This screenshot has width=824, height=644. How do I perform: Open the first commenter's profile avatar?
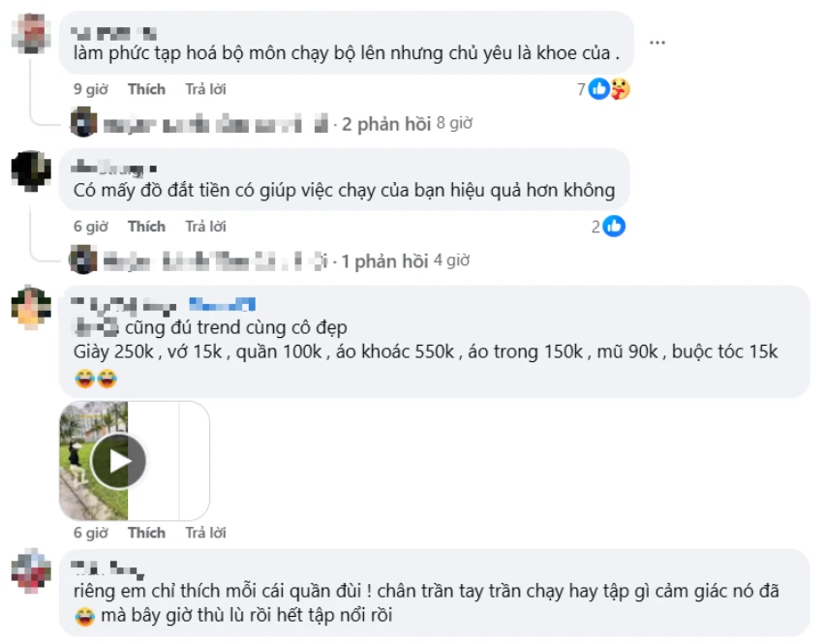(x=31, y=34)
